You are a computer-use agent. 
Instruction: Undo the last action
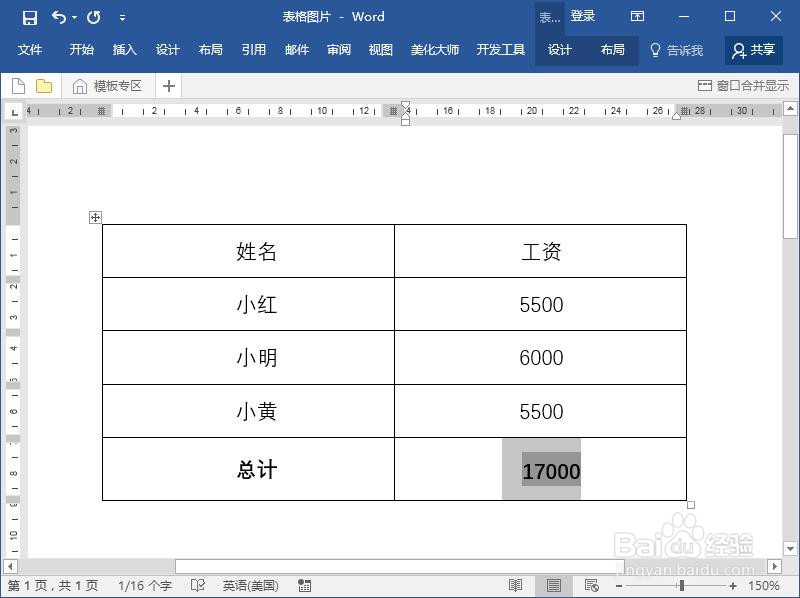pos(57,17)
